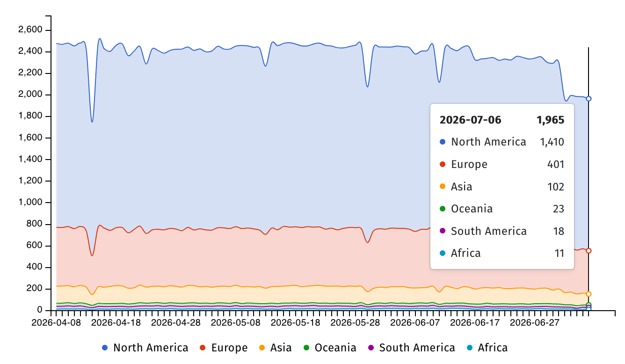Viewport: 625px width, 364px height.
Task: Toggle North America series in legend
Action: tap(145, 348)
